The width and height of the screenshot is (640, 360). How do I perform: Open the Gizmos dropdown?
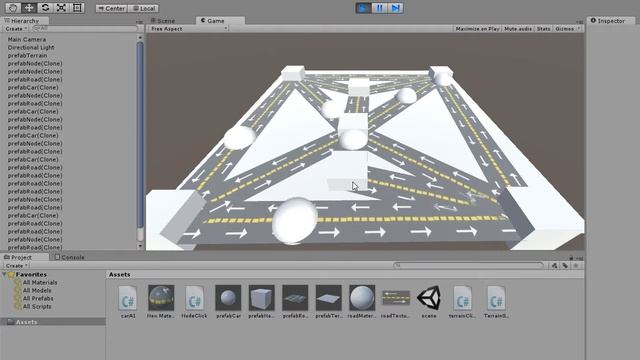pyautogui.click(x=567, y=29)
